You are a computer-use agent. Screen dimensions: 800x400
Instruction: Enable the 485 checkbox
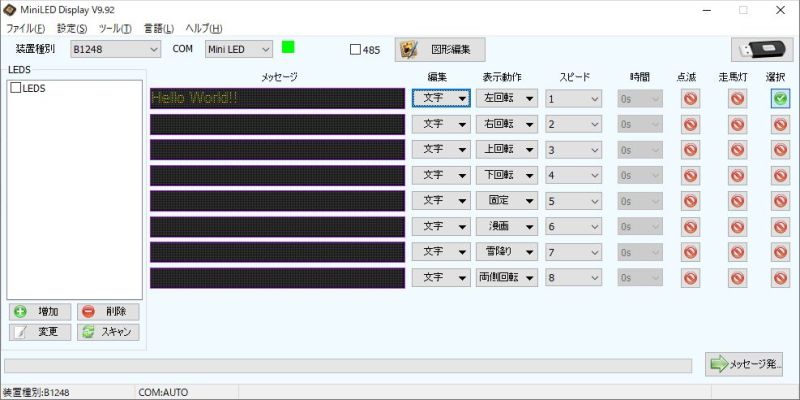(x=356, y=49)
